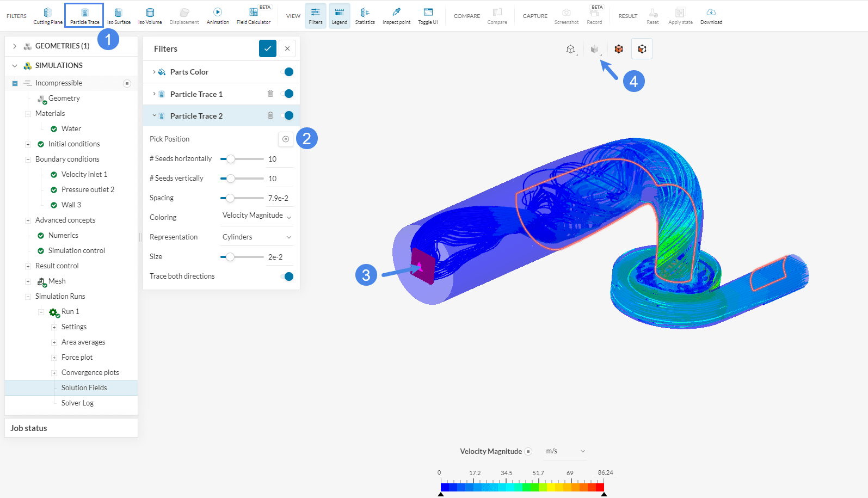868x498 pixels.
Task: Click the Pick Position target icon
Action: pyautogui.click(x=286, y=139)
